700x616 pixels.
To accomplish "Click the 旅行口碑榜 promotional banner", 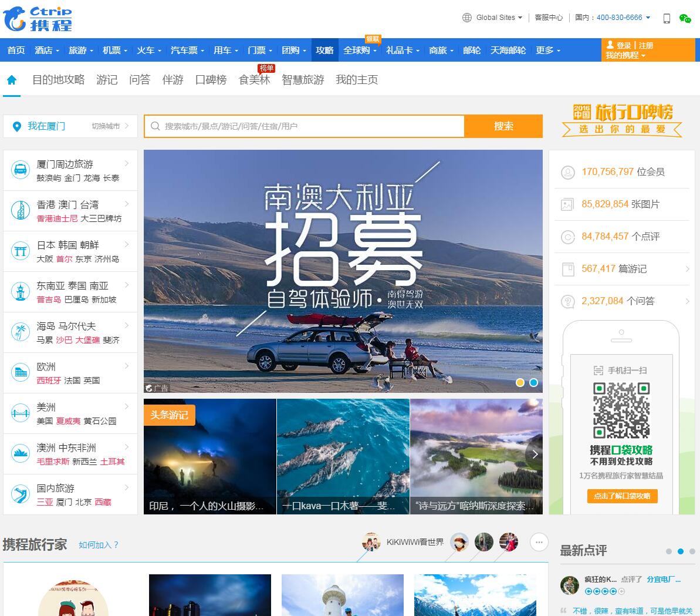I will 622,120.
